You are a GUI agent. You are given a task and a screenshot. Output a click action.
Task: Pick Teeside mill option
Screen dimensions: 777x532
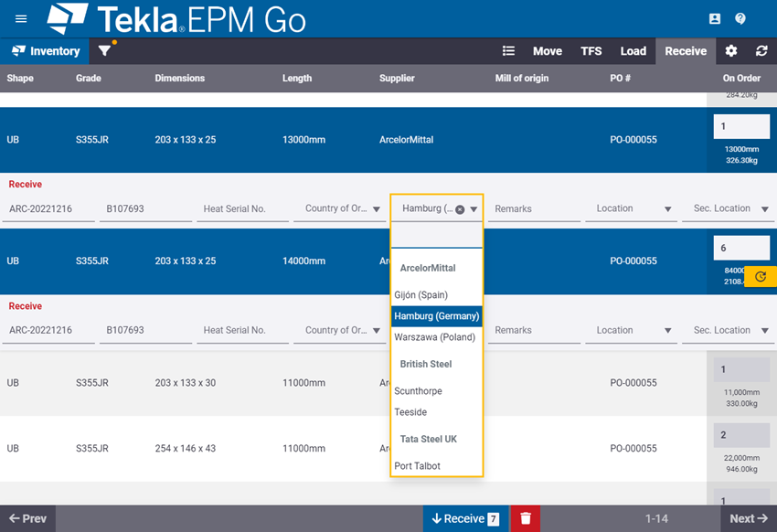click(437, 412)
